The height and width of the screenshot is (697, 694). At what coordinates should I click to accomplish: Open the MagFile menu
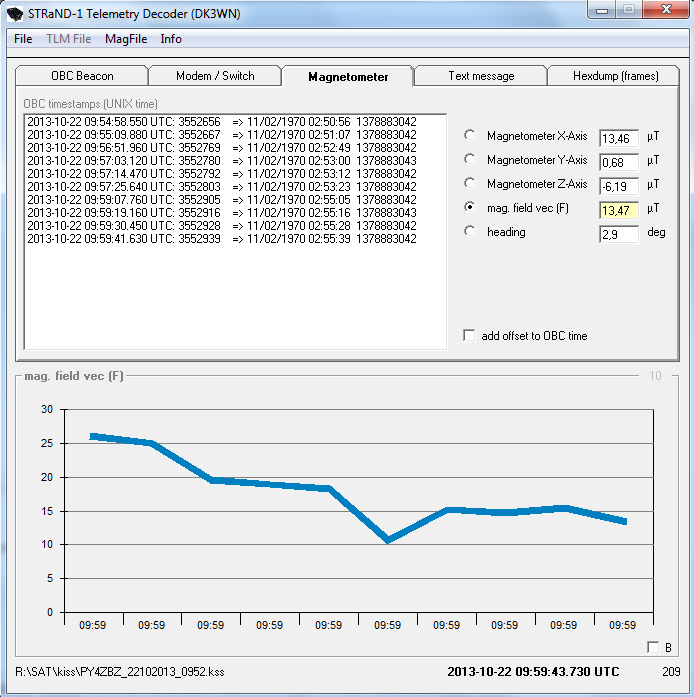coord(126,39)
